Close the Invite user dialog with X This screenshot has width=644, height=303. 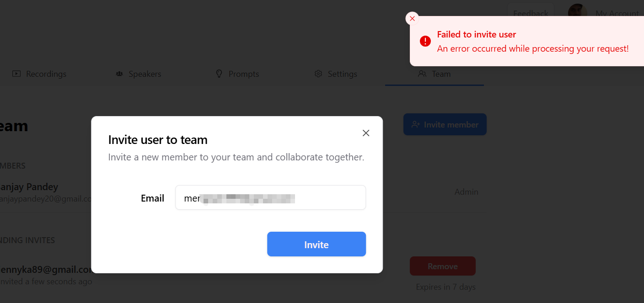pos(366,133)
